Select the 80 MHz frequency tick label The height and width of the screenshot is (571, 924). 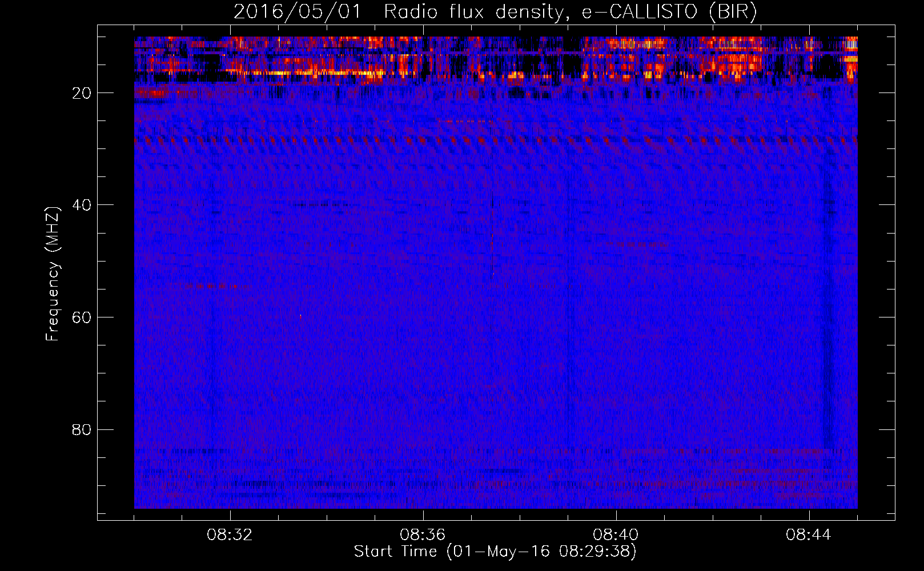82,429
